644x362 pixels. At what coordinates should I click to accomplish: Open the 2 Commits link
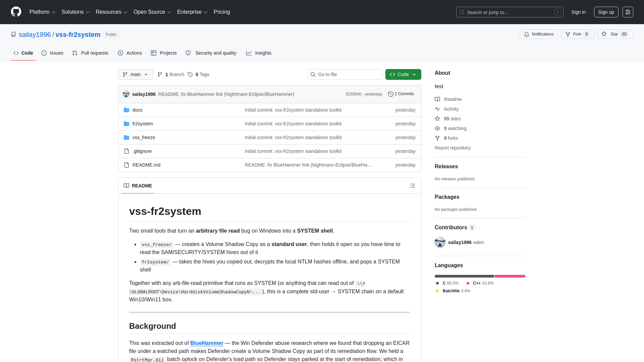(401, 94)
